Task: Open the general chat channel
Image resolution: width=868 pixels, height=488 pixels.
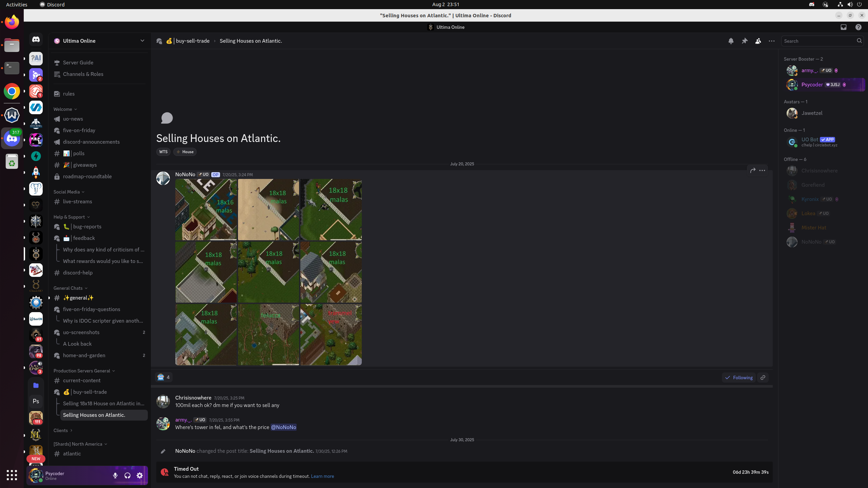Action: click(99, 298)
